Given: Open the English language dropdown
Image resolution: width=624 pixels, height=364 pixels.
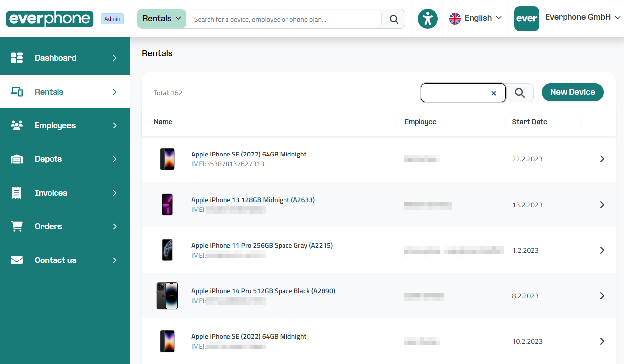Looking at the screenshot, I should [475, 18].
